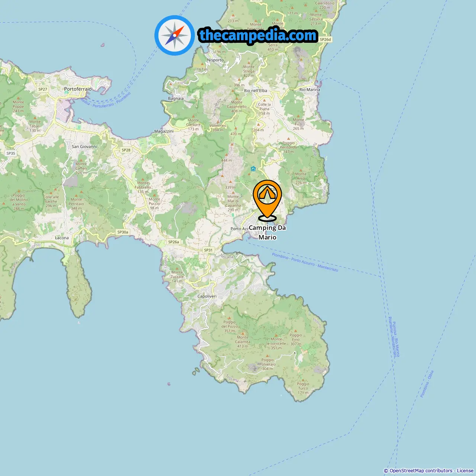Click the SP28 road shield

(126, 150)
